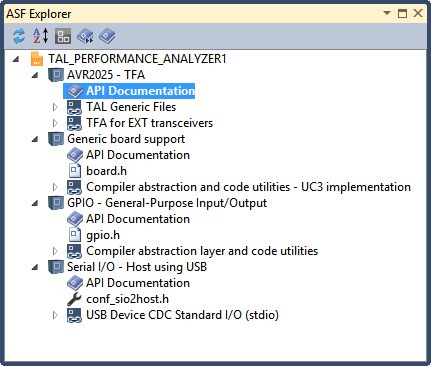Collapse the GPIO General-Purpose Input/Output node
The height and width of the screenshot is (366, 431).
pos(35,203)
